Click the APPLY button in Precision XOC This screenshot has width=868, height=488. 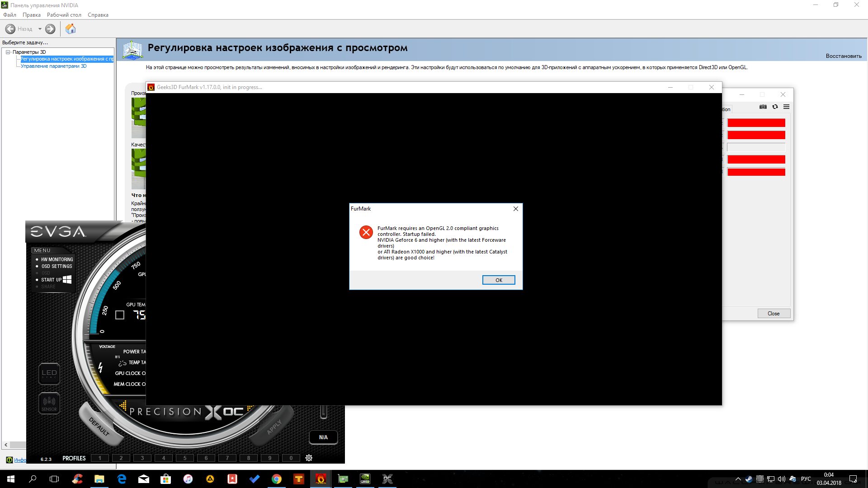(x=274, y=427)
